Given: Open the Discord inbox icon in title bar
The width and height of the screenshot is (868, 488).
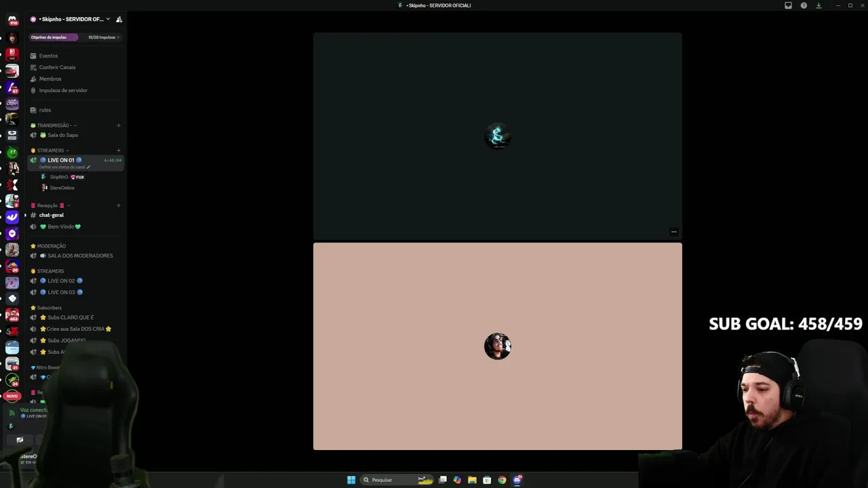Looking at the screenshot, I should [788, 5].
